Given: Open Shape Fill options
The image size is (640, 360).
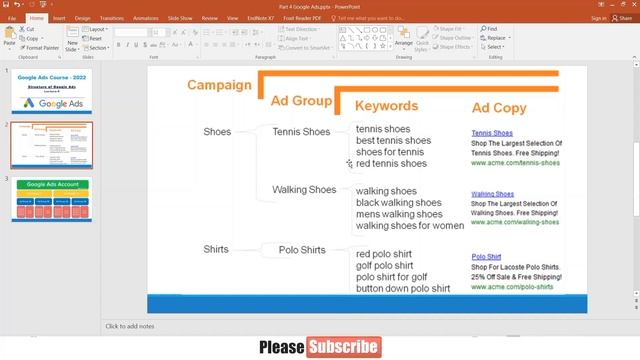Looking at the screenshot, I should pos(448,29).
